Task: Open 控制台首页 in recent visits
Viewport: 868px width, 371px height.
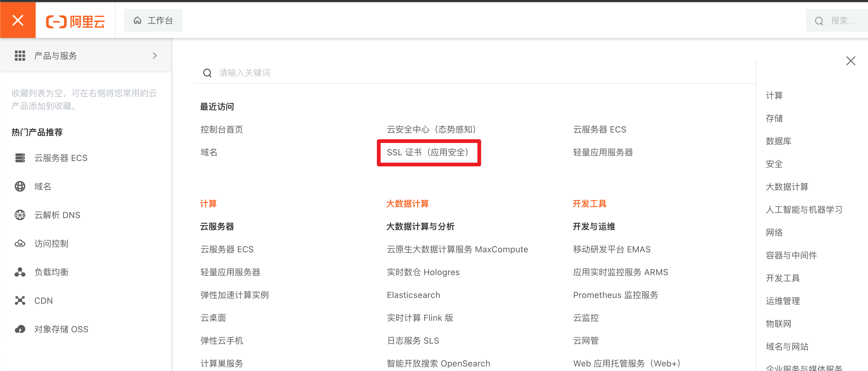Action: (x=222, y=129)
